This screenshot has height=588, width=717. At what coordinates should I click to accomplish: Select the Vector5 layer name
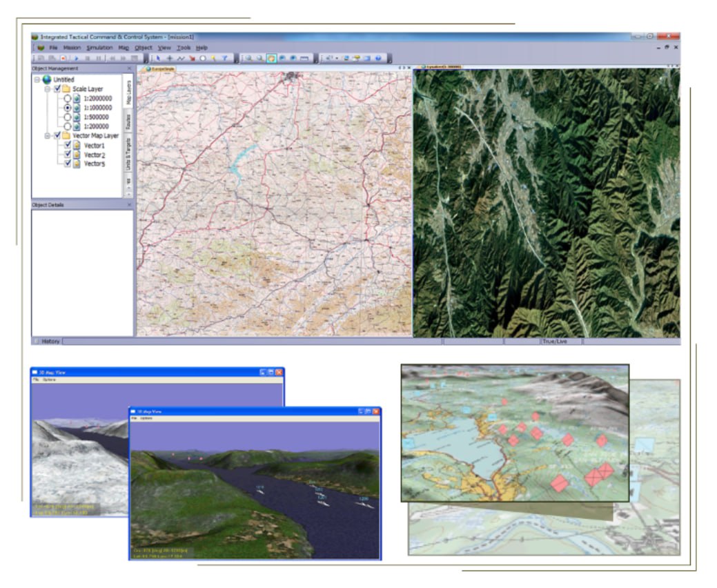pos(95,164)
